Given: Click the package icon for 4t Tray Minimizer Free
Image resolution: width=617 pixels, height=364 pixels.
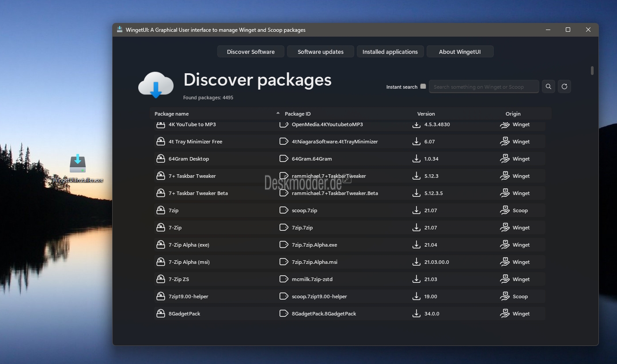Looking at the screenshot, I should (161, 141).
